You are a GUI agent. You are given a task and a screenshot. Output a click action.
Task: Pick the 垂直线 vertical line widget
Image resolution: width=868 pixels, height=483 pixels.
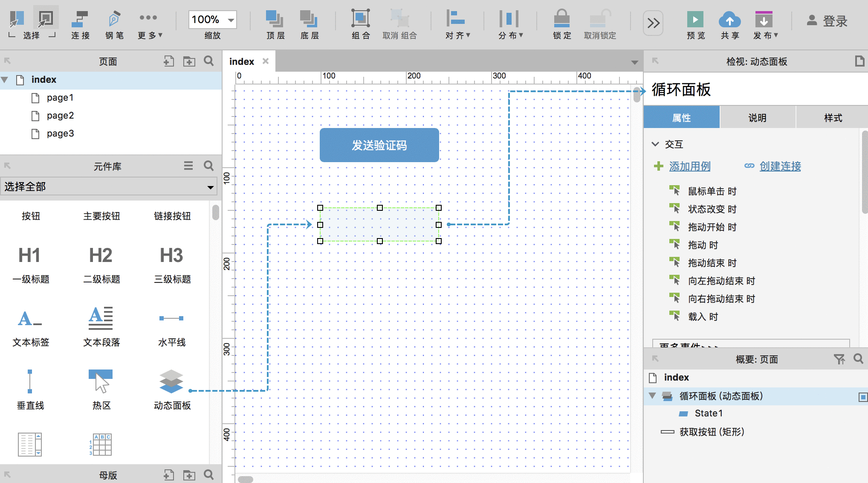pyautogui.click(x=30, y=390)
